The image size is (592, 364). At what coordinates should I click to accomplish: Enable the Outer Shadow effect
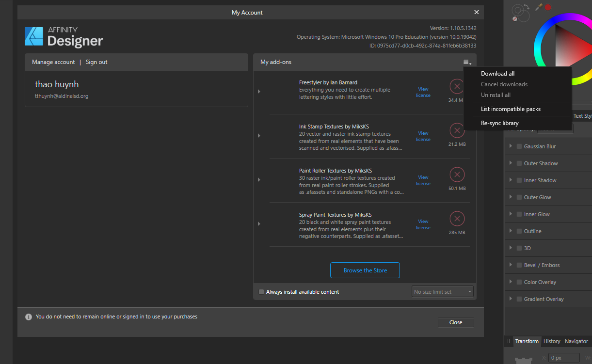click(520, 163)
